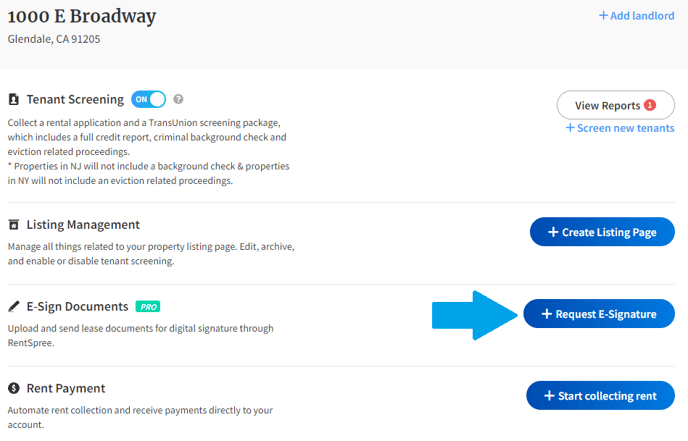Image resolution: width=688 pixels, height=441 pixels.
Task: Open View Reports
Action: pos(616,105)
